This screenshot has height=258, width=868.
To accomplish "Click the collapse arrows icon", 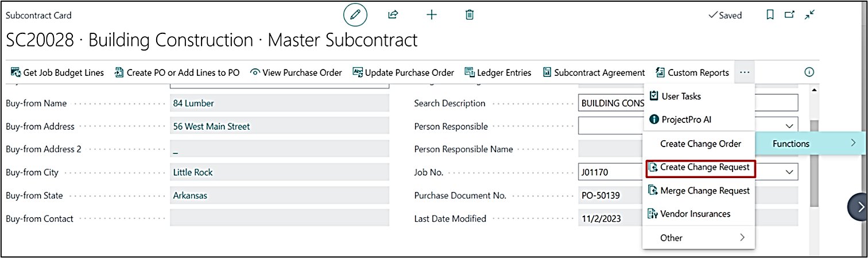I will [x=809, y=16].
